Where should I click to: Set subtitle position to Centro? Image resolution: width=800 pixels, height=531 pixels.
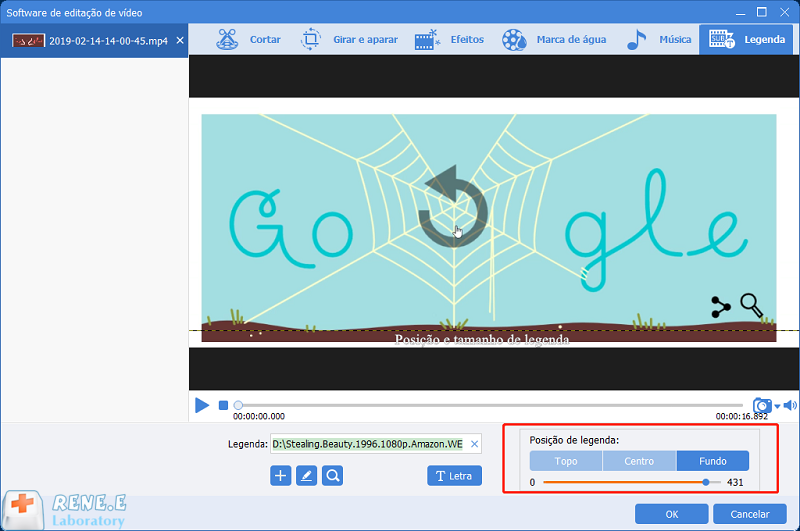point(639,461)
